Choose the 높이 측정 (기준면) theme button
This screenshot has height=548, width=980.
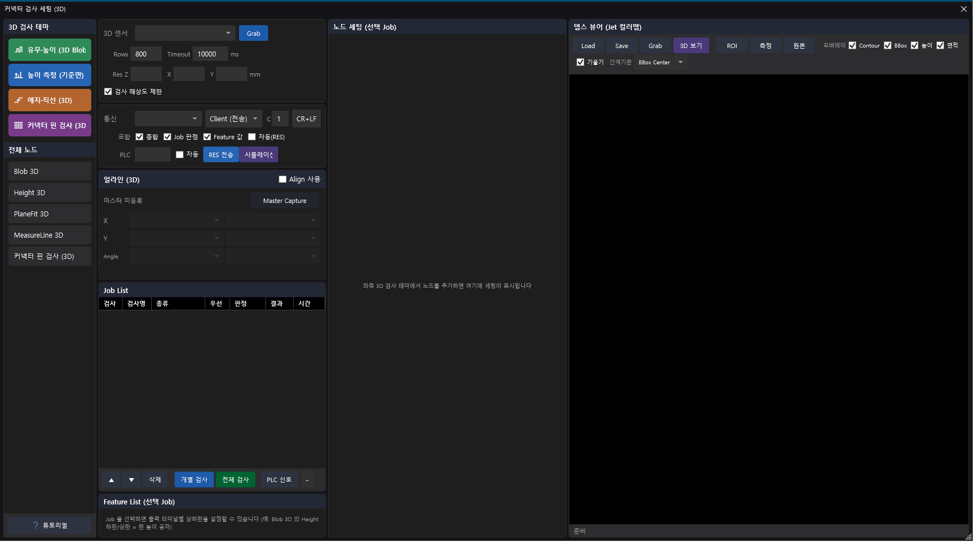tap(50, 75)
